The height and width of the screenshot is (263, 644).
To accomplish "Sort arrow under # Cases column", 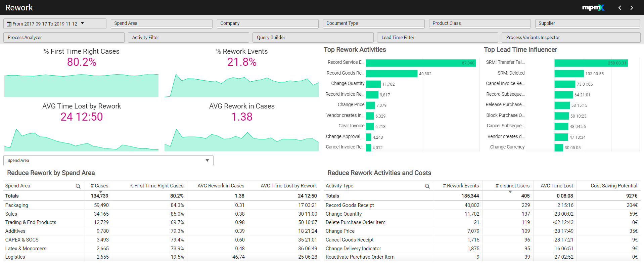I will (x=101, y=192).
